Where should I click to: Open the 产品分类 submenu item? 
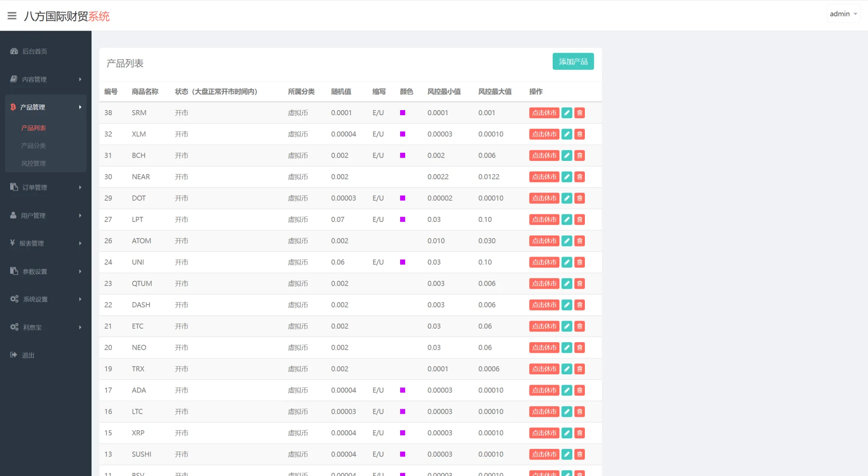pyautogui.click(x=33, y=146)
